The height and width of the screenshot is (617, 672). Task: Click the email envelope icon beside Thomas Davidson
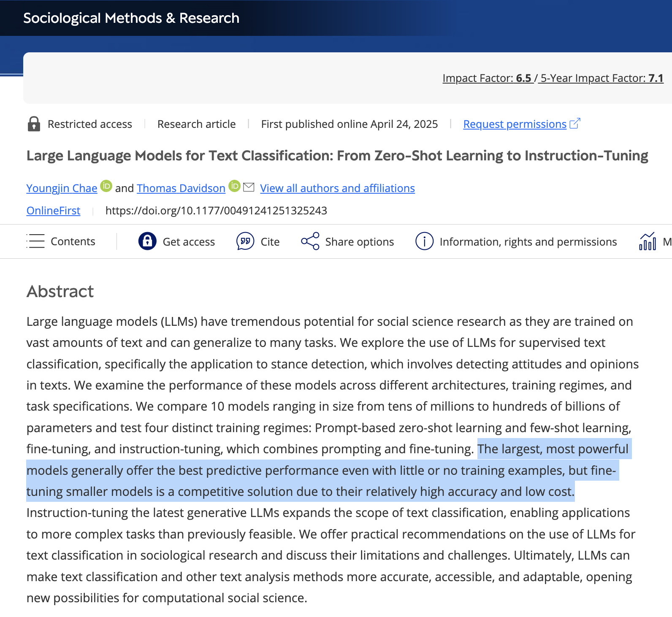pos(249,187)
